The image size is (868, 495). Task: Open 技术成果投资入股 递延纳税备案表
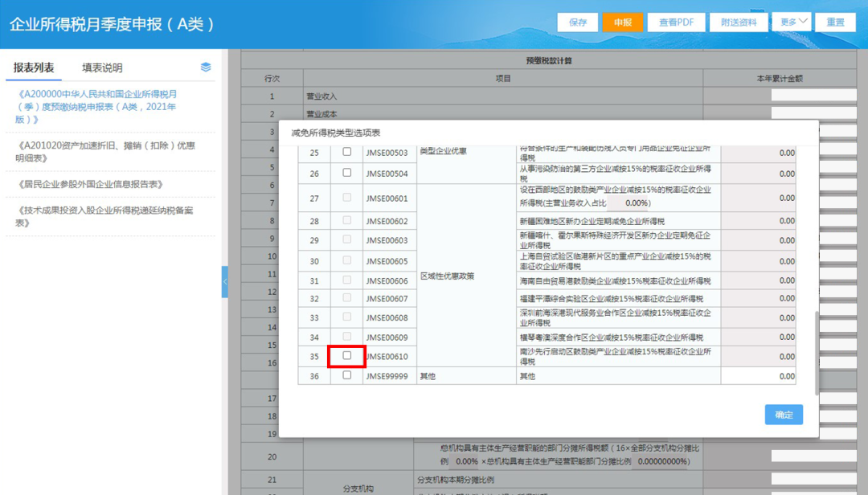coord(104,216)
